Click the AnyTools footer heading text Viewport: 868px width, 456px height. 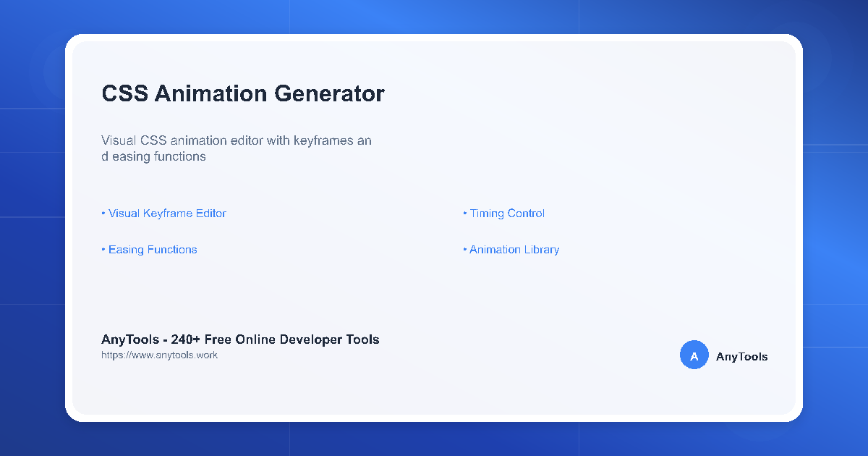click(240, 339)
